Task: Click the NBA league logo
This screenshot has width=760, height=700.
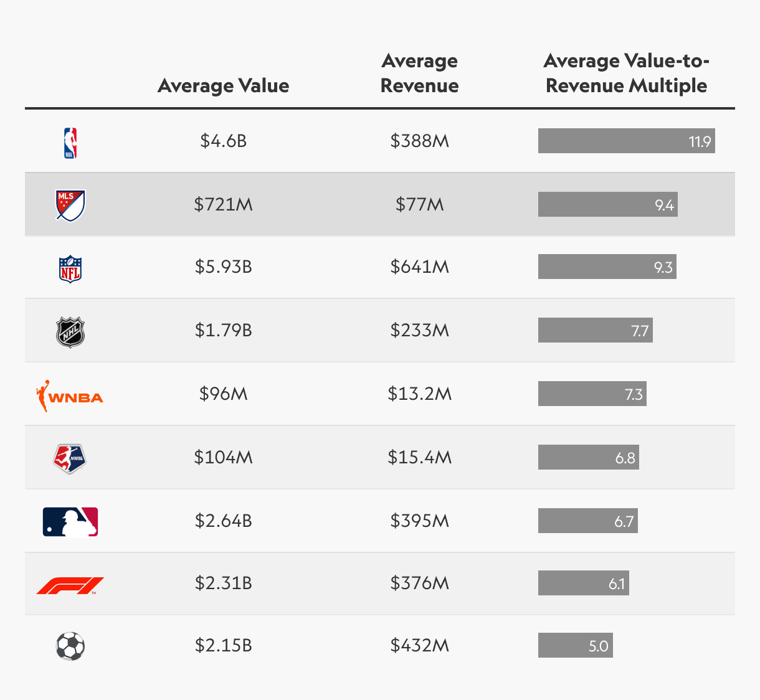Action: (70, 143)
